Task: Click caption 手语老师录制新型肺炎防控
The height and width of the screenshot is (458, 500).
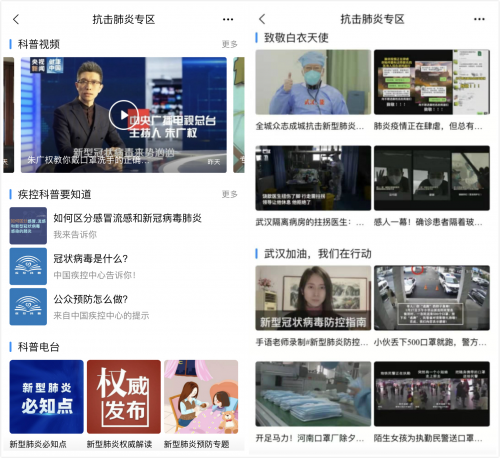Action: coord(312,342)
